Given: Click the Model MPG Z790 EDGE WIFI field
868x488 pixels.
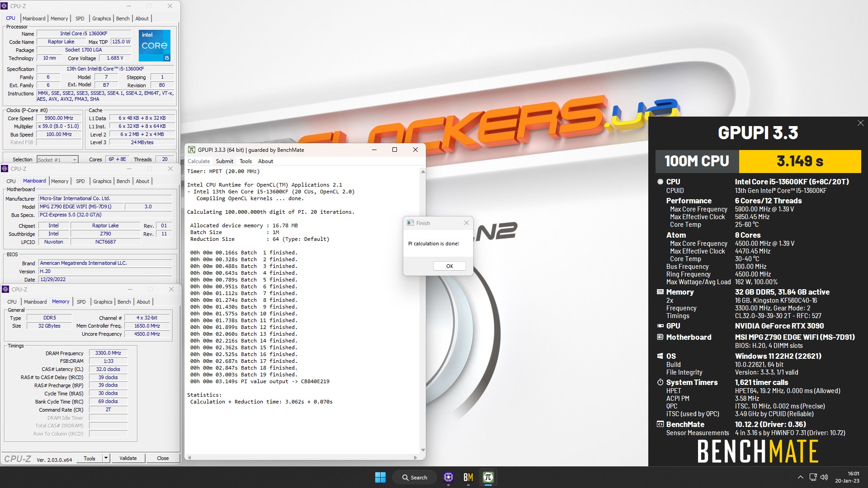Looking at the screenshot, I should point(80,206).
